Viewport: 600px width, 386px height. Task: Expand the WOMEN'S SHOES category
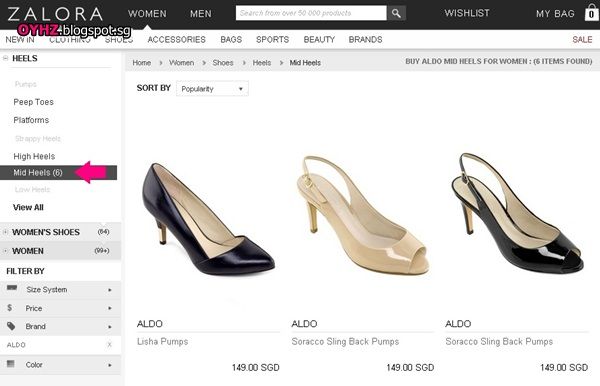5,232
